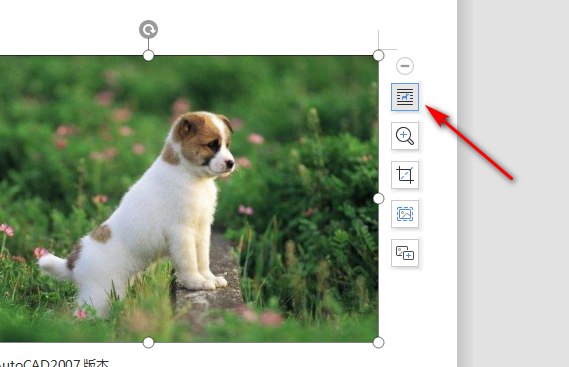569x367 pixels.
Task: Click the dashed-frame picture icon
Action: pos(405,214)
